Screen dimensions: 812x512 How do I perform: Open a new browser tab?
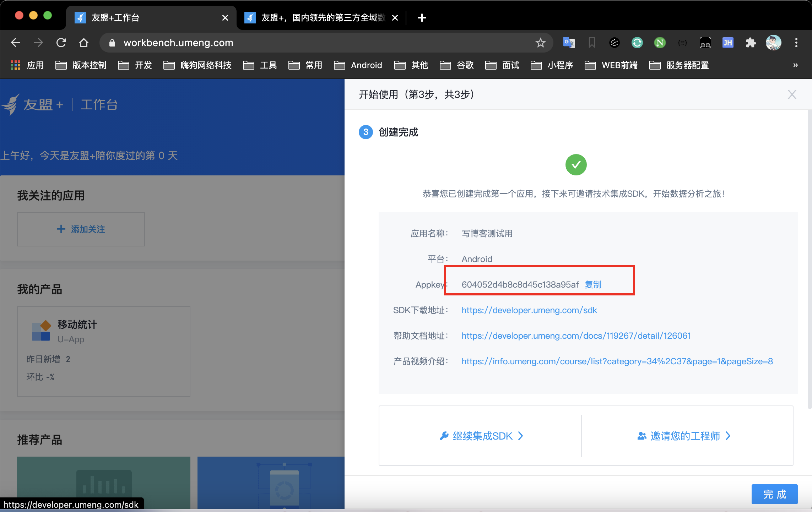[x=422, y=18]
